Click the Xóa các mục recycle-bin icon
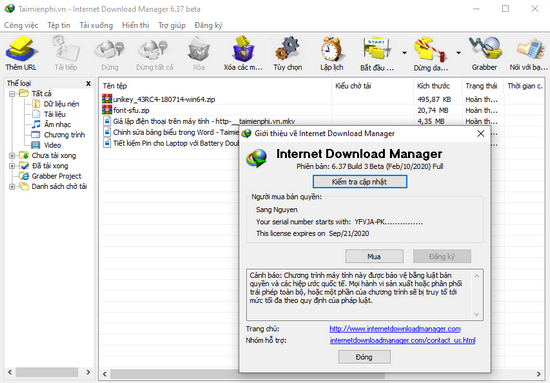550x383 pixels. tap(243, 49)
